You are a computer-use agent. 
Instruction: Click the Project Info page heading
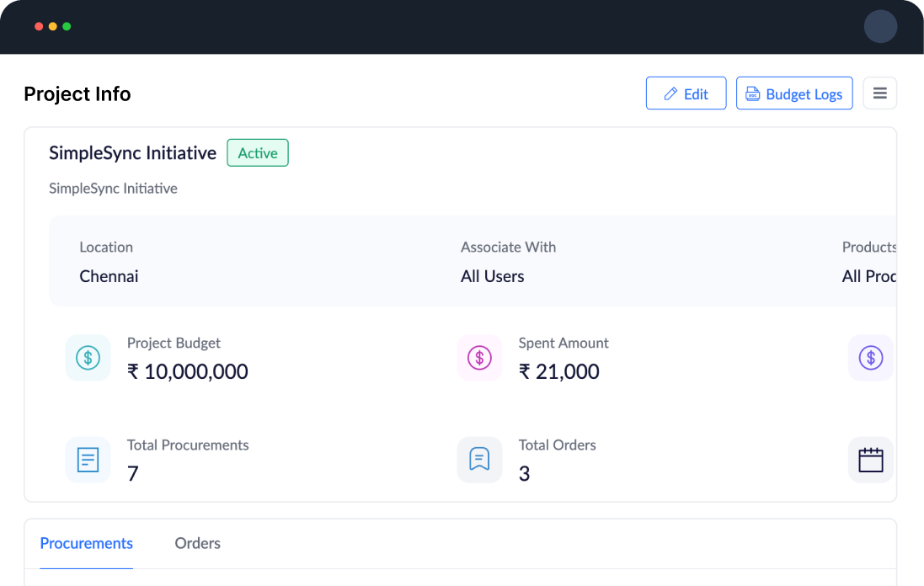point(77,93)
